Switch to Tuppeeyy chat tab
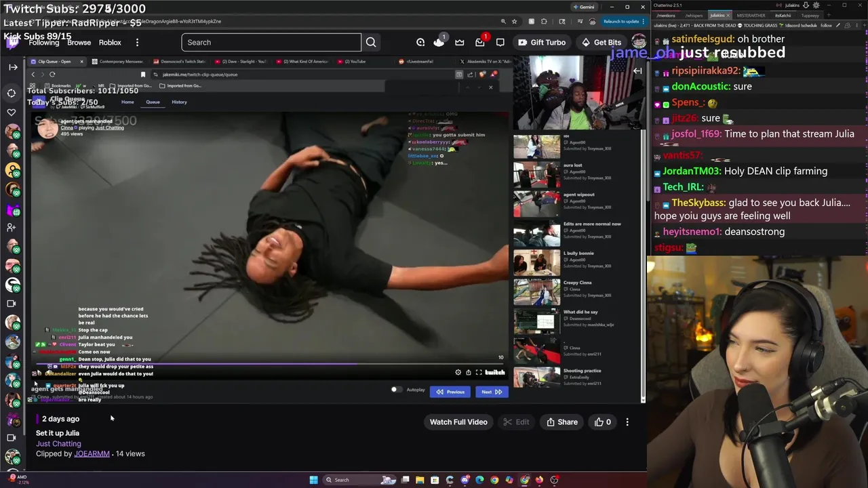This screenshot has width=868, height=488. 810,16
